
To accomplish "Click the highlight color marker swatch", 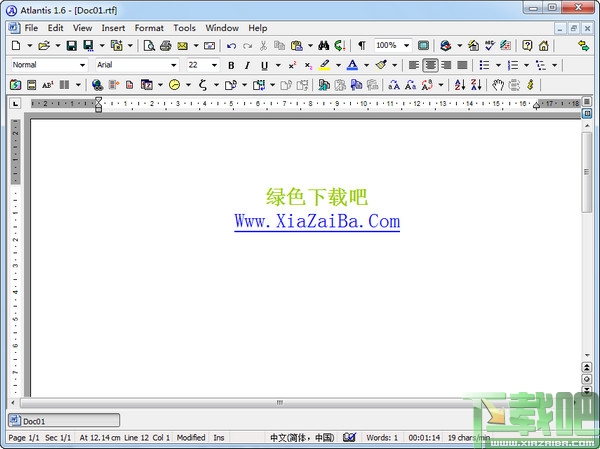I will (324, 65).
